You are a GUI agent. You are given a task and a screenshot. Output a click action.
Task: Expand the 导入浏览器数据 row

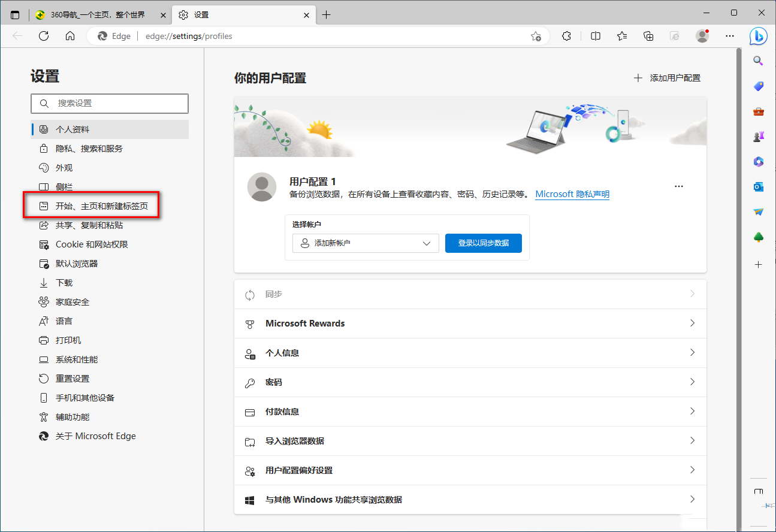pyautogui.click(x=470, y=441)
